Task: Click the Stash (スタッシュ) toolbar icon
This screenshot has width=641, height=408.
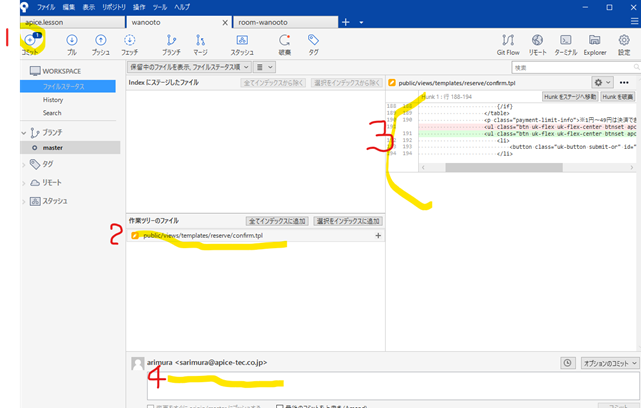Action: [242, 40]
